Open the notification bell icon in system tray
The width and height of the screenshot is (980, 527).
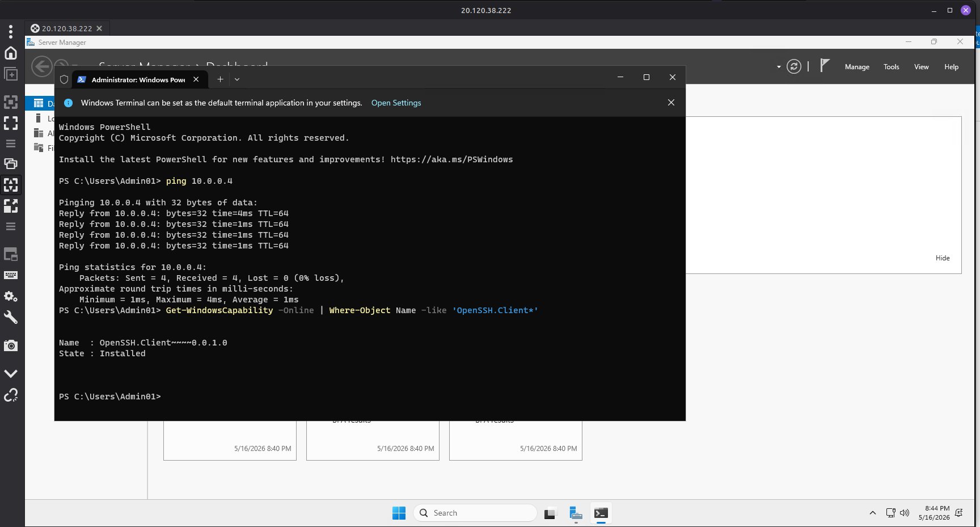[x=959, y=513]
